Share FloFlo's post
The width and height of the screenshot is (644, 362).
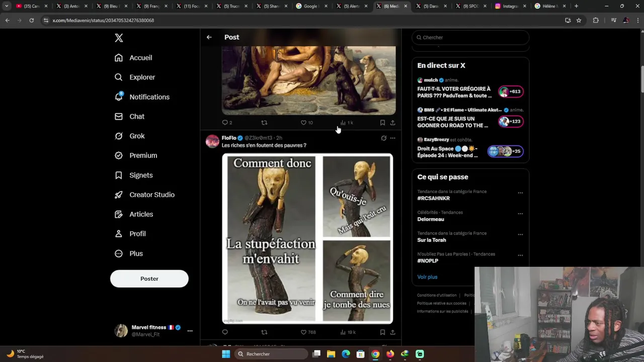tap(392, 332)
